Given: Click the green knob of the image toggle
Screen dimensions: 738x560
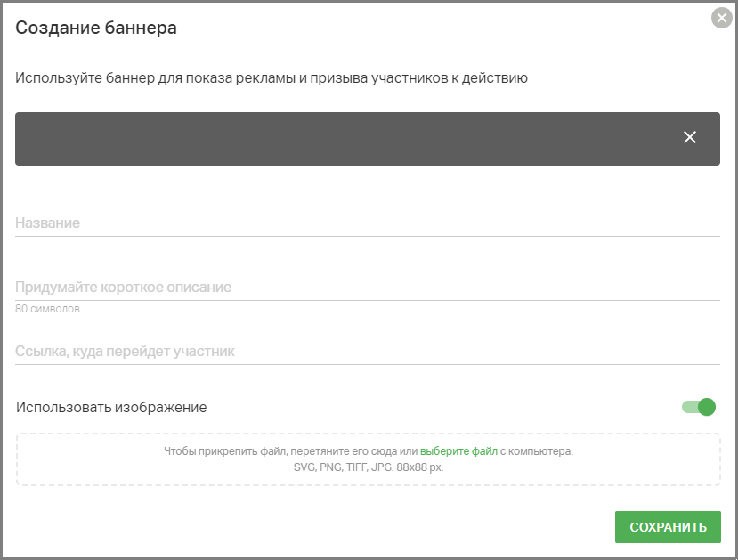Looking at the screenshot, I should tap(707, 407).
